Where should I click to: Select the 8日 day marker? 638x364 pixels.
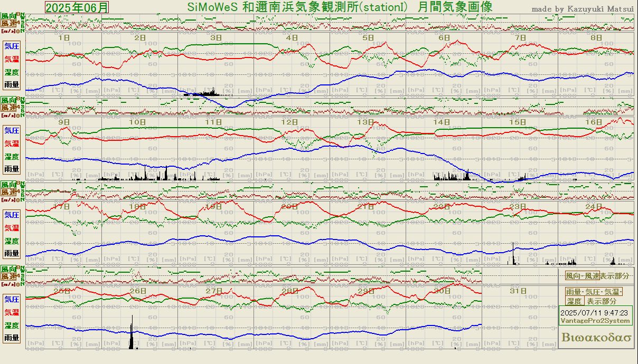coord(596,38)
